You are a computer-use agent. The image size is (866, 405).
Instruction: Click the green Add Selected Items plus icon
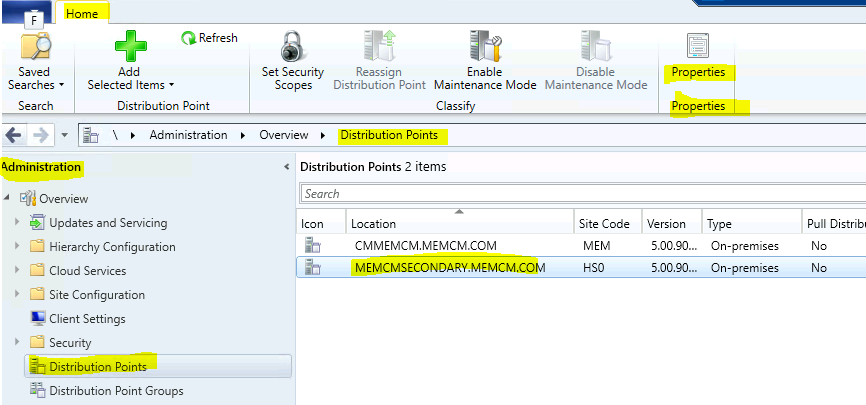tap(131, 47)
